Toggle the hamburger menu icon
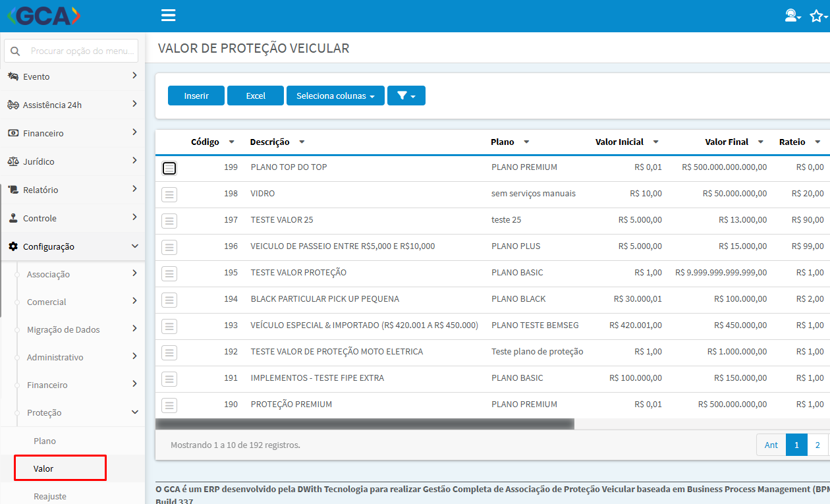This screenshot has width=830, height=504. click(169, 15)
